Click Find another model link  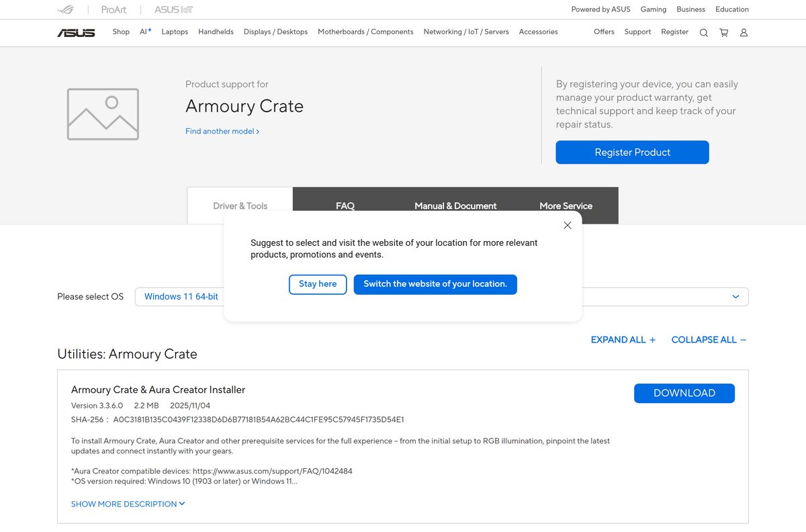pos(222,132)
